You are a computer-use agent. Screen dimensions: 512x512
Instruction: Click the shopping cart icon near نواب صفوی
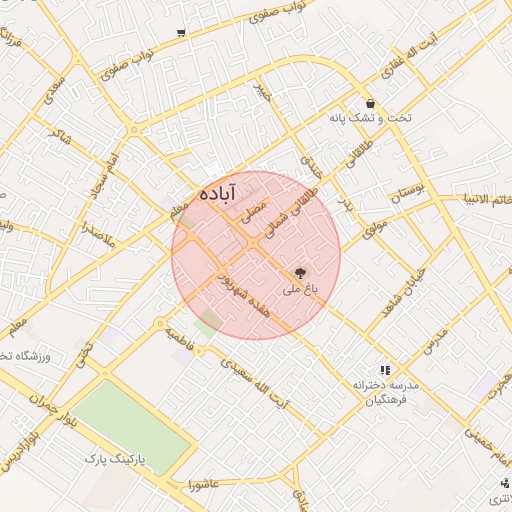point(181,33)
